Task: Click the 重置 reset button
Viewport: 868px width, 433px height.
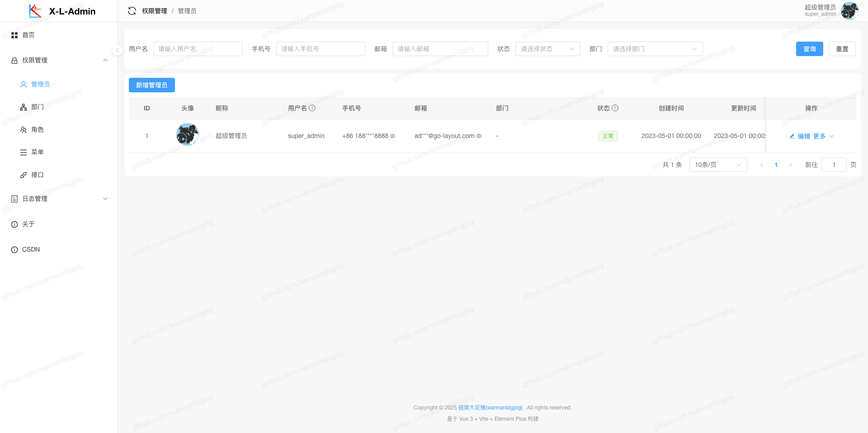Action: point(842,49)
